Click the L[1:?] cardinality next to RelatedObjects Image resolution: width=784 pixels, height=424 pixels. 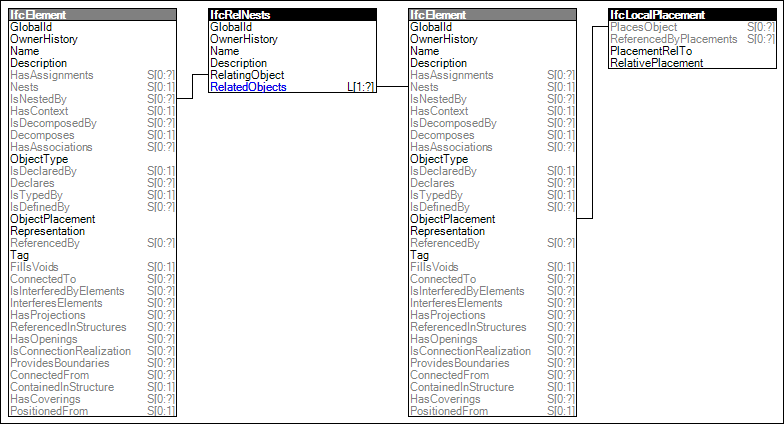click(360, 87)
